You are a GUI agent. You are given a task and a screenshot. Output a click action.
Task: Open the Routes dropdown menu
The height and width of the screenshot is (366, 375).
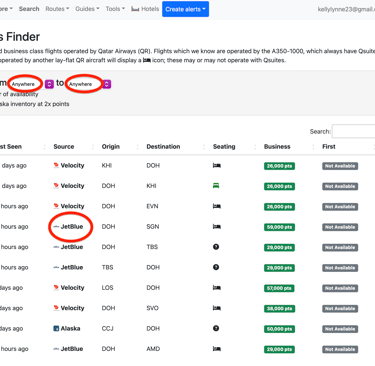(57, 9)
